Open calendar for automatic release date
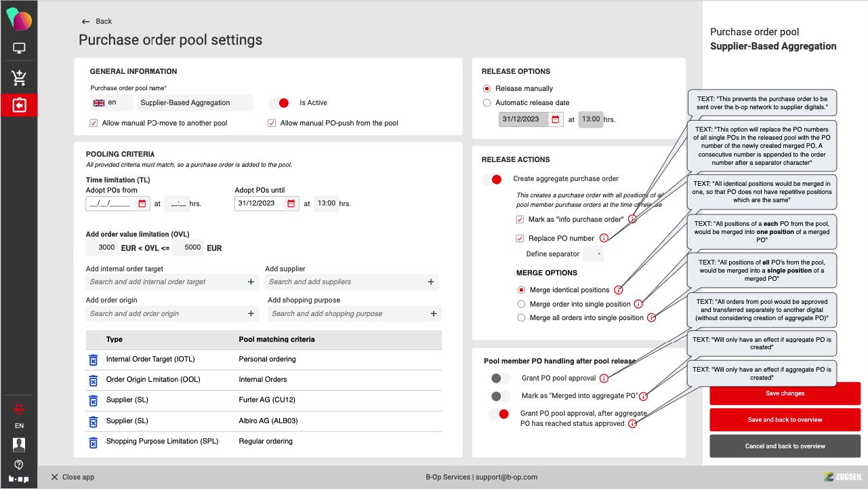This screenshot has width=868, height=489. [x=555, y=119]
